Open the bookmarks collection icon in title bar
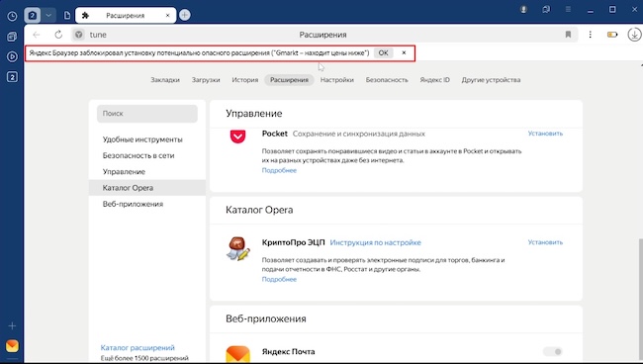The image size is (643, 364). pyautogui.click(x=546, y=10)
